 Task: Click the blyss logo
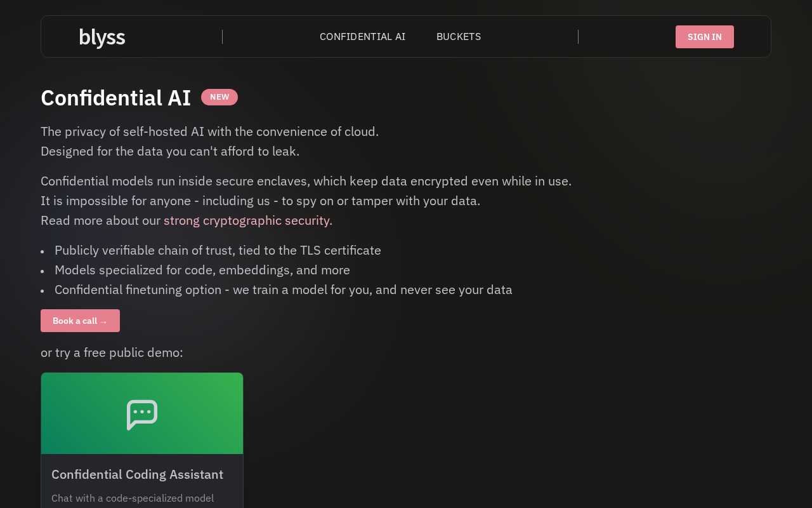(102, 37)
